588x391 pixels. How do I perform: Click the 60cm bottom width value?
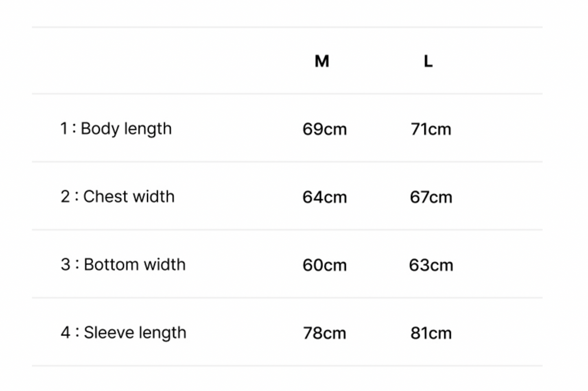(x=325, y=265)
